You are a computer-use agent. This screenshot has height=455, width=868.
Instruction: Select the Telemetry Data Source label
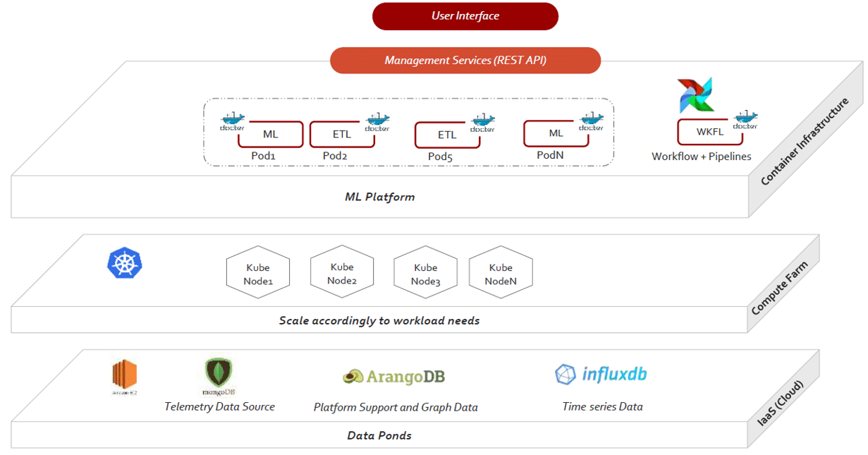pos(219,406)
